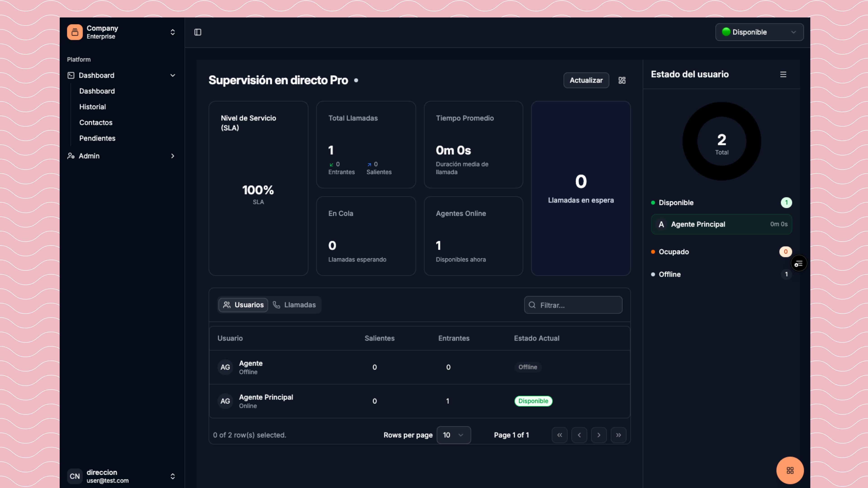Open the Historial page in sidebar
Screen dimensions: 868x488
92,107
